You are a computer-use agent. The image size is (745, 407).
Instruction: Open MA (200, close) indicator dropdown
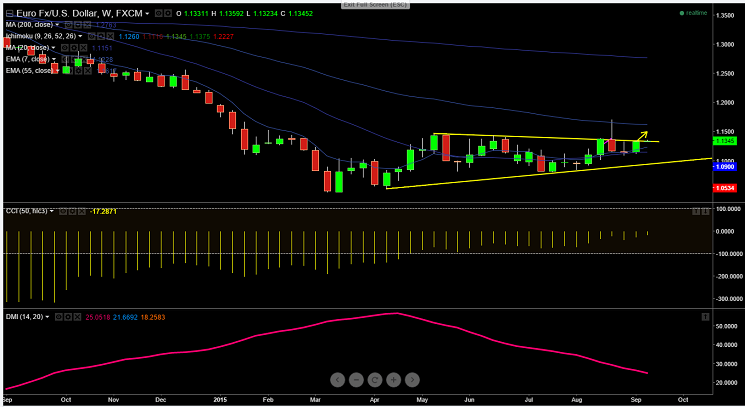[x=57, y=25]
